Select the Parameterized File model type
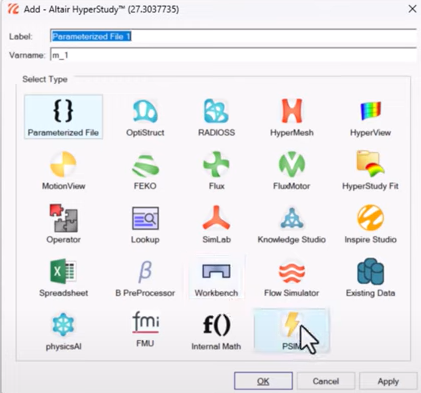This screenshot has width=421, height=393. (x=63, y=117)
